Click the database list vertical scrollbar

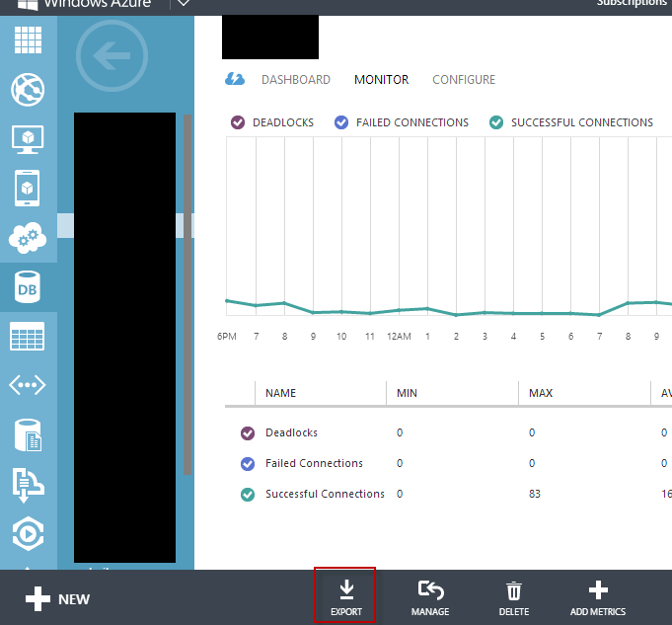[186, 296]
